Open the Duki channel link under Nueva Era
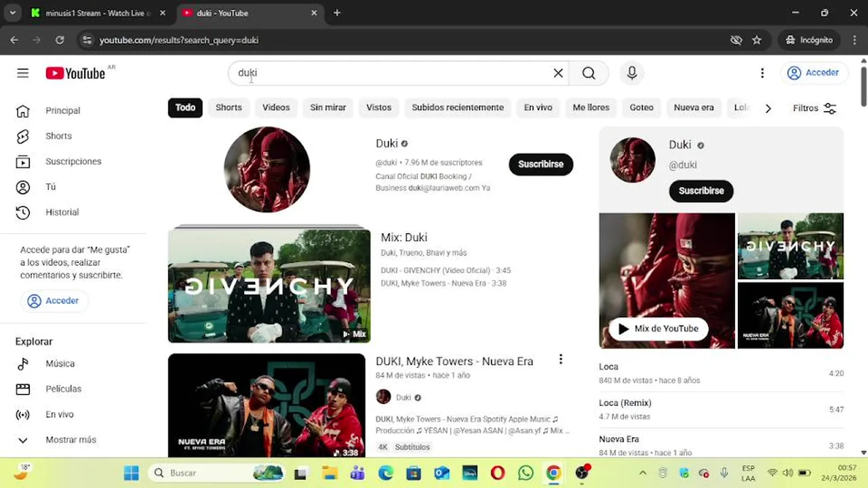This screenshot has height=488, width=868. coord(403,398)
